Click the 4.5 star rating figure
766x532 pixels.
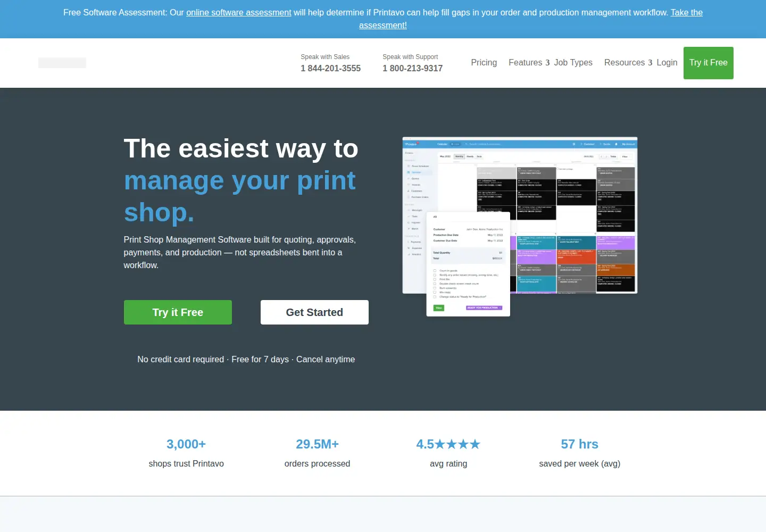(448, 444)
